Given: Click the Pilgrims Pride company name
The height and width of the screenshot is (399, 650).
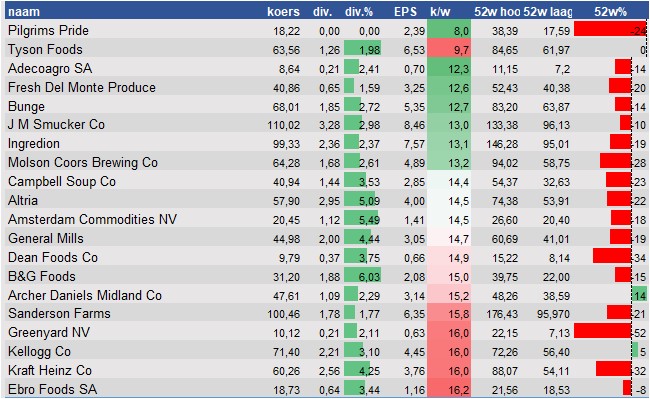Looking at the screenshot, I should [x=48, y=31].
